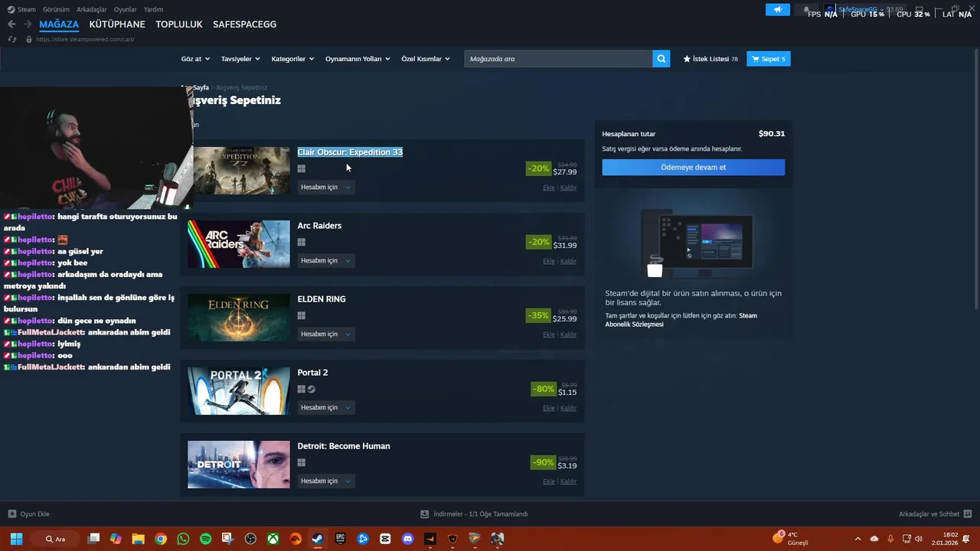980x551 pixels.
Task: Open the Arc Raiders title link
Action: coord(319,226)
